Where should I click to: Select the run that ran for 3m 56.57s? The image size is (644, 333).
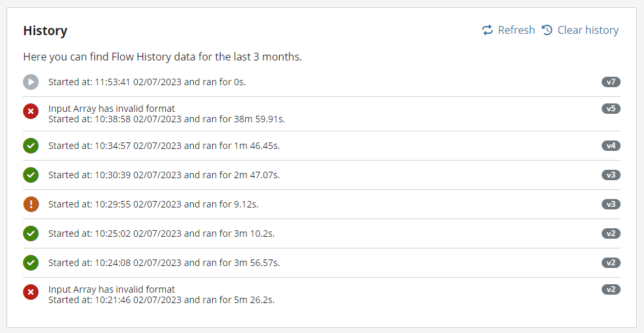click(321, 263)
